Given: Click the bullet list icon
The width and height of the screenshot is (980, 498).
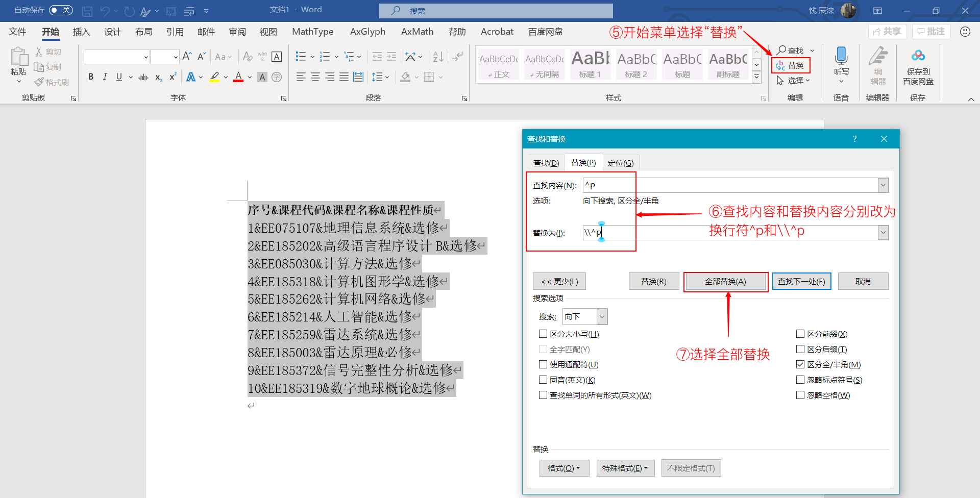Looking at the screenshot, I should [x=301, y=57].
